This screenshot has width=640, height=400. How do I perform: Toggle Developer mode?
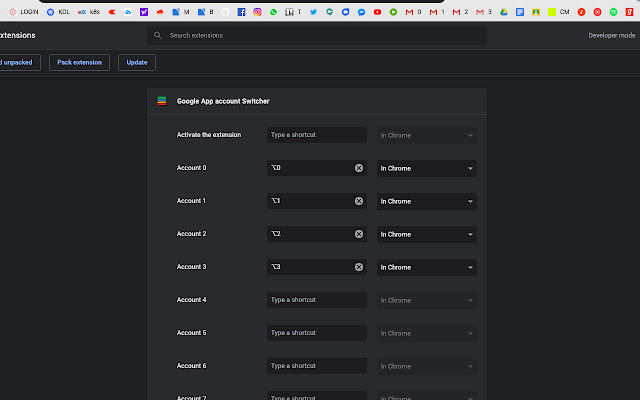pos(611,36)
